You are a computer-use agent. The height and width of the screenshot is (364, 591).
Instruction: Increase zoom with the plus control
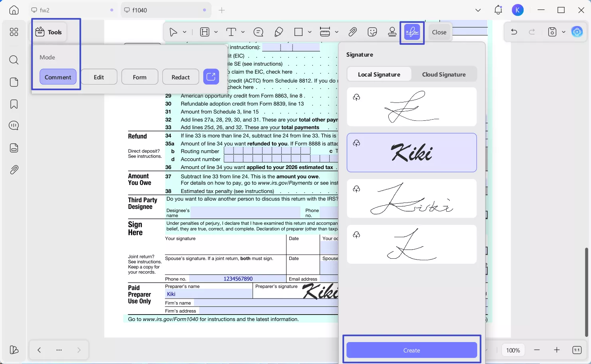tap(557, 350)
